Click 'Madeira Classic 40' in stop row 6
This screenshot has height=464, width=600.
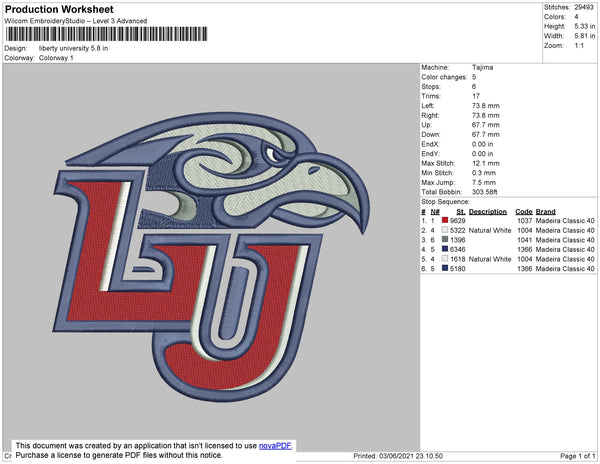point(565,269)
